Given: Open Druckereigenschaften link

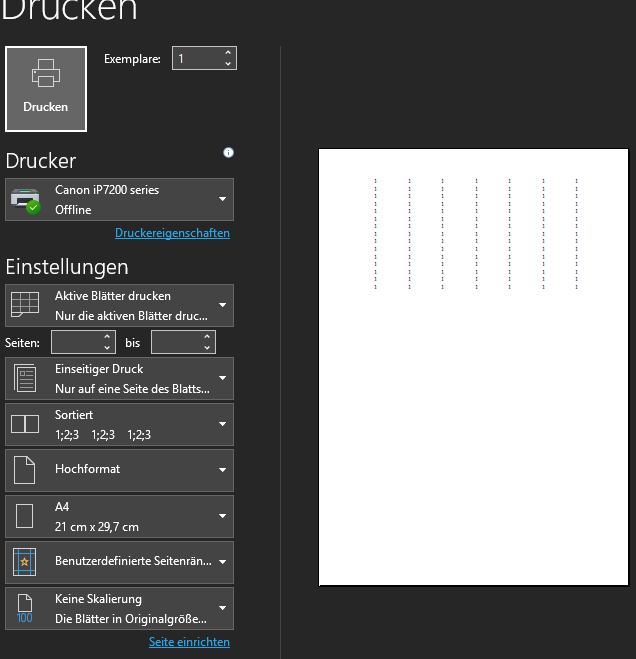Looking at the screenshot, I should click(x=172, y=233).
